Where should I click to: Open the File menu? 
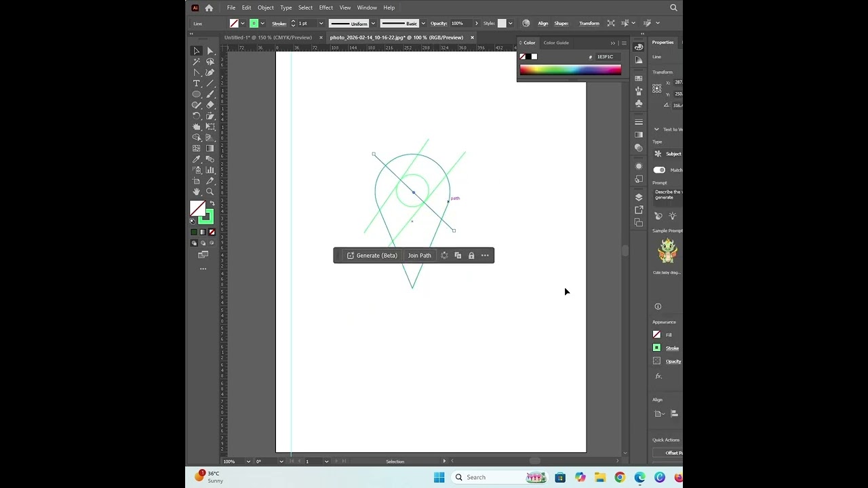[231, 7]
